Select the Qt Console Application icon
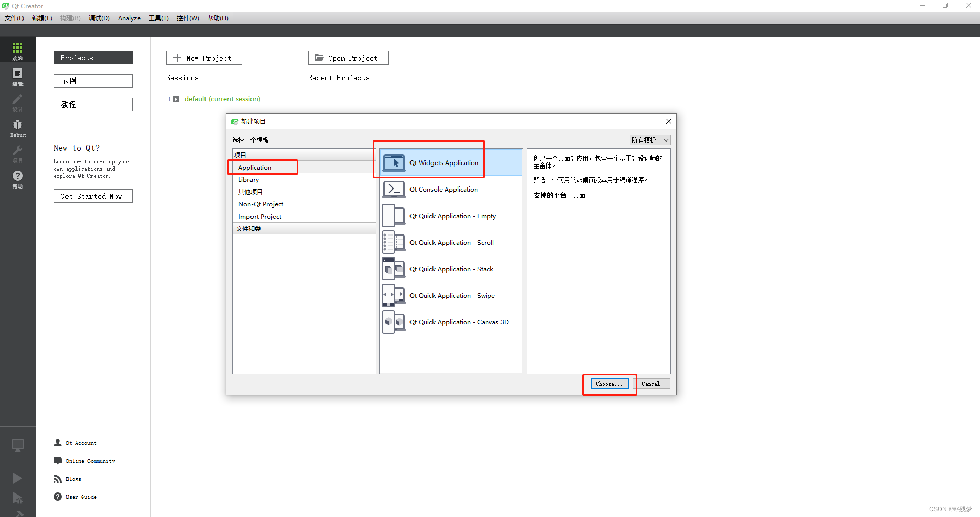 394,190
